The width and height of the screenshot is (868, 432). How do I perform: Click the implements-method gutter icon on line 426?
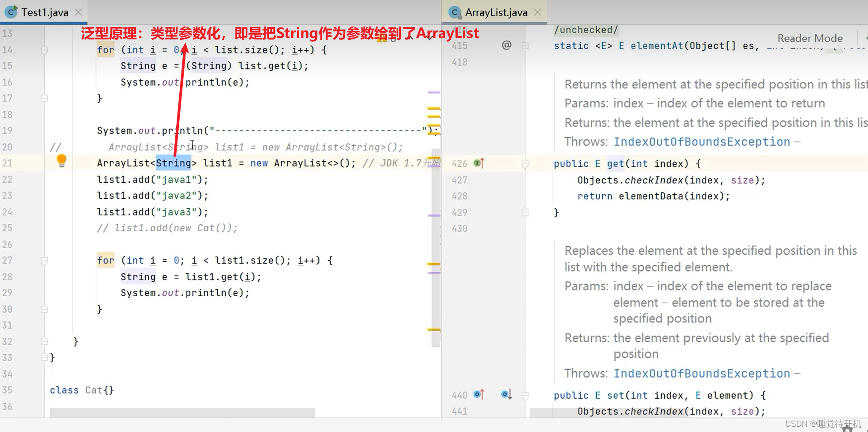coord(479,163)
